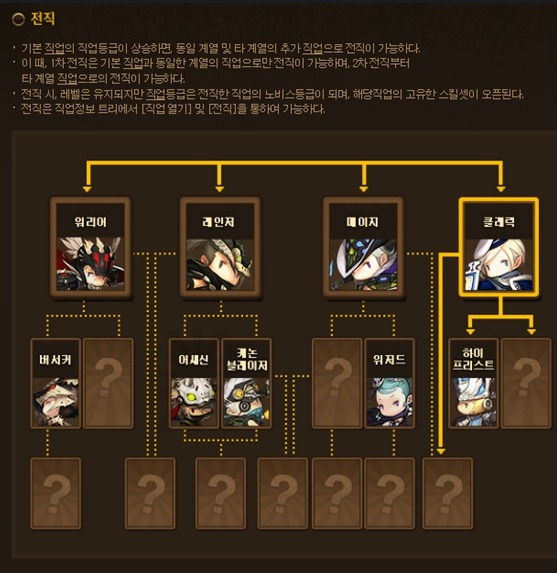Click the locked card beside 버서커
This screenshot has height=573, width=557.
pos(108,383)
